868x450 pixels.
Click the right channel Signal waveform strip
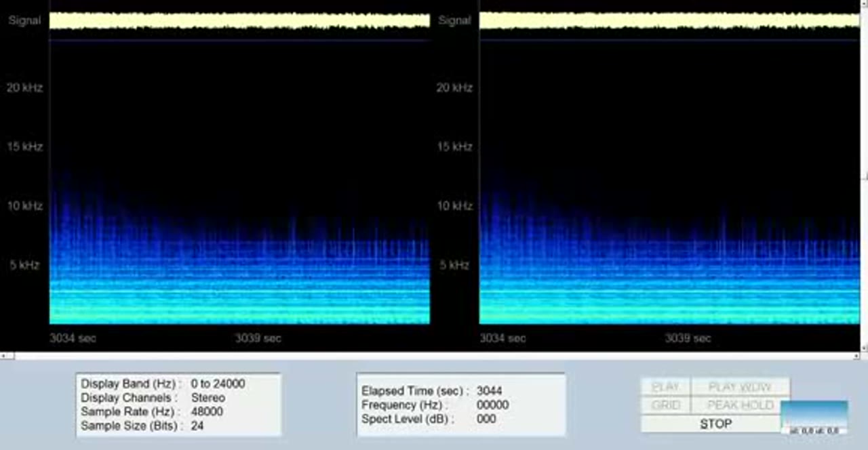(669, 20)
